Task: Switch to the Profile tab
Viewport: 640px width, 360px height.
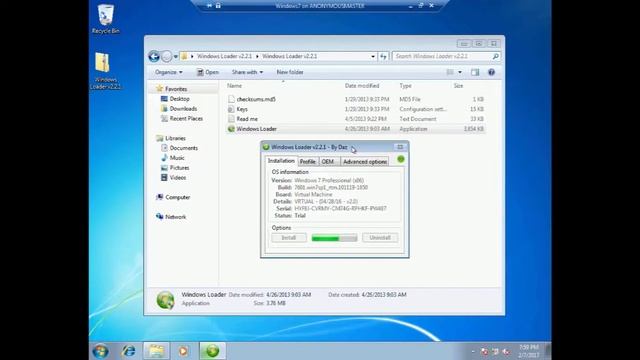Action: (308, 162)
